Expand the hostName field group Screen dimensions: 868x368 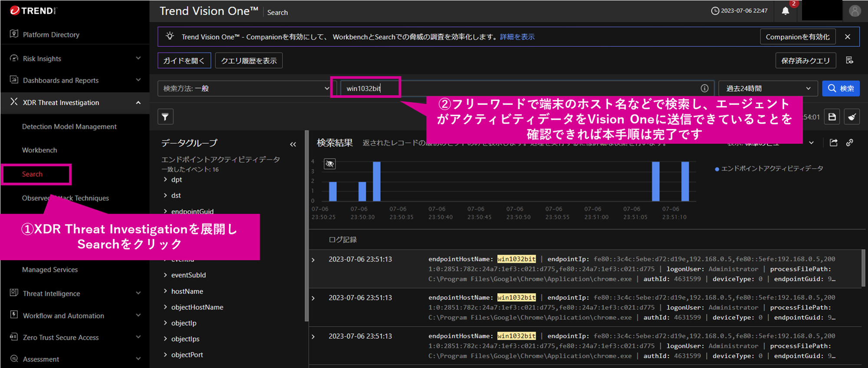pyautogui.click(x=187, y=291)
